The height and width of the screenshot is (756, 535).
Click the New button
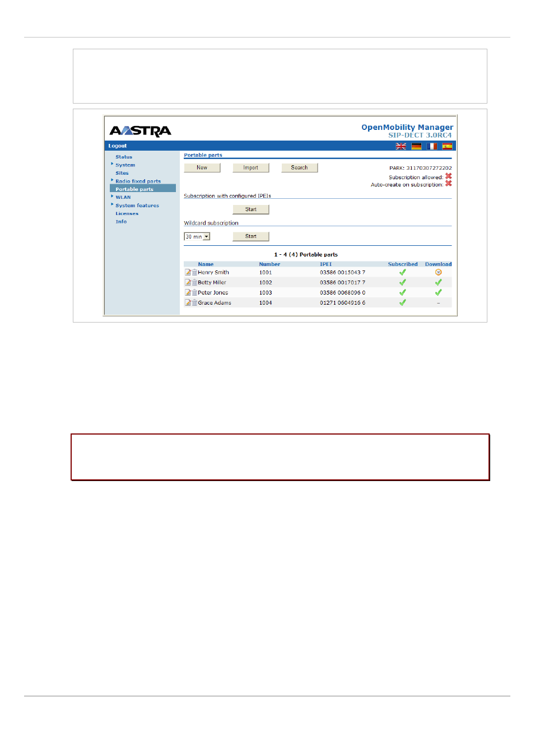click(202, 168)
